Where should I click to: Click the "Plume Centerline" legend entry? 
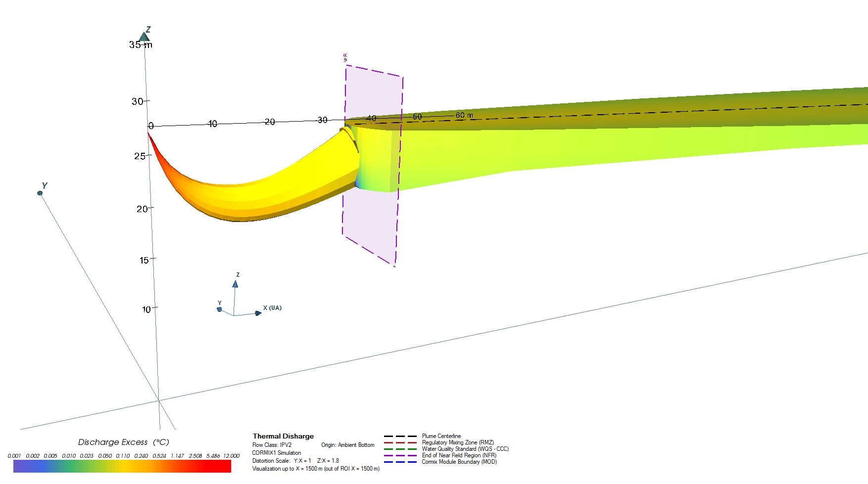pyautogui.click(x=441, y=436)
